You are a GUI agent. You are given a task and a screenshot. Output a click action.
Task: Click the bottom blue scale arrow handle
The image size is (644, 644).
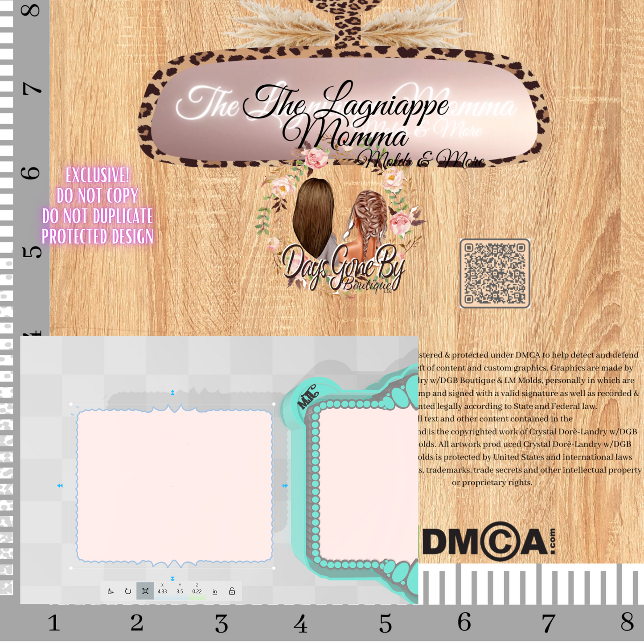pyautogui.click(x=172, y=578)
